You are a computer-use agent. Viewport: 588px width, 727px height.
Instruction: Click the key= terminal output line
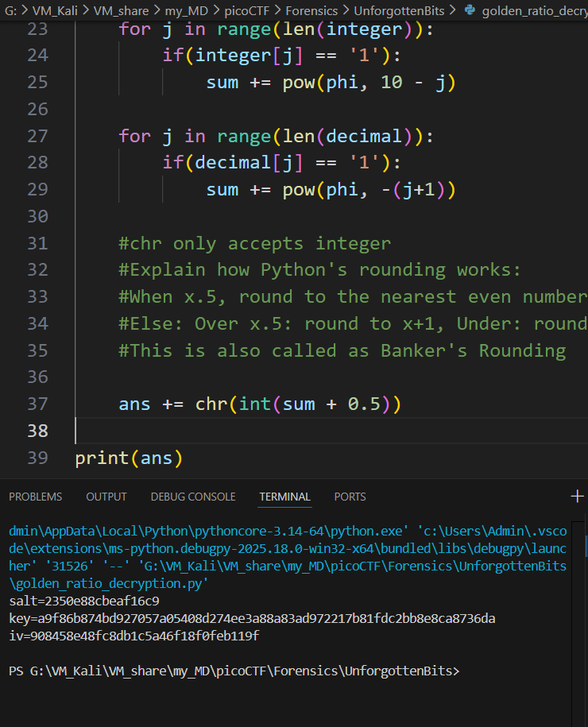tap(252, 618)
